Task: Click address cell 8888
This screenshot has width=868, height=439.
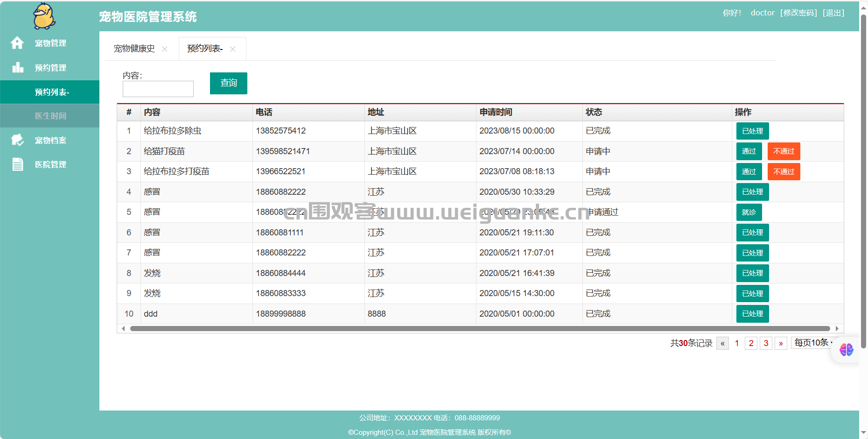Action: coord(377,314)
